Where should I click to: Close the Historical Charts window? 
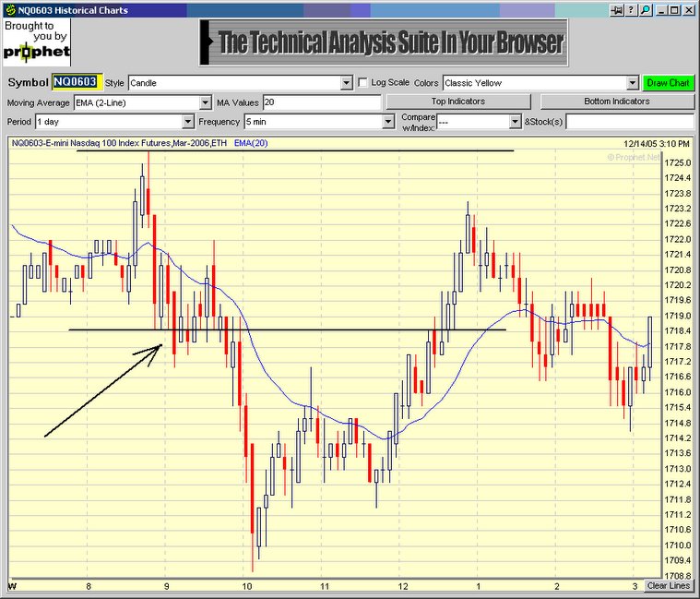point(688,10)
